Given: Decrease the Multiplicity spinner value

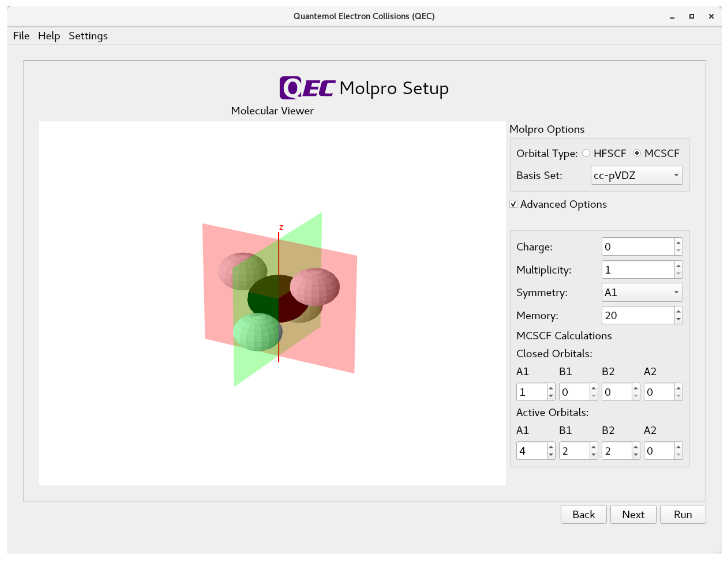Looking at the screenshot, I should click(678, 273).
